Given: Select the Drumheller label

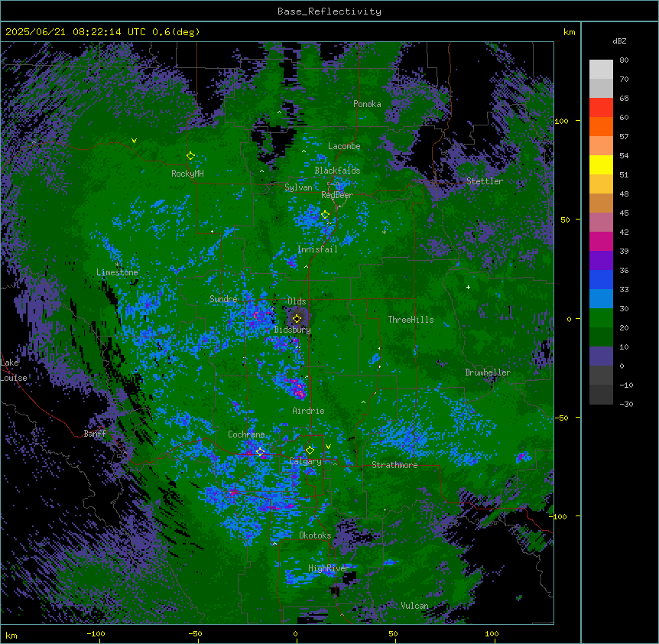Looking at the screenshot, I should click(x=488, y=372).
